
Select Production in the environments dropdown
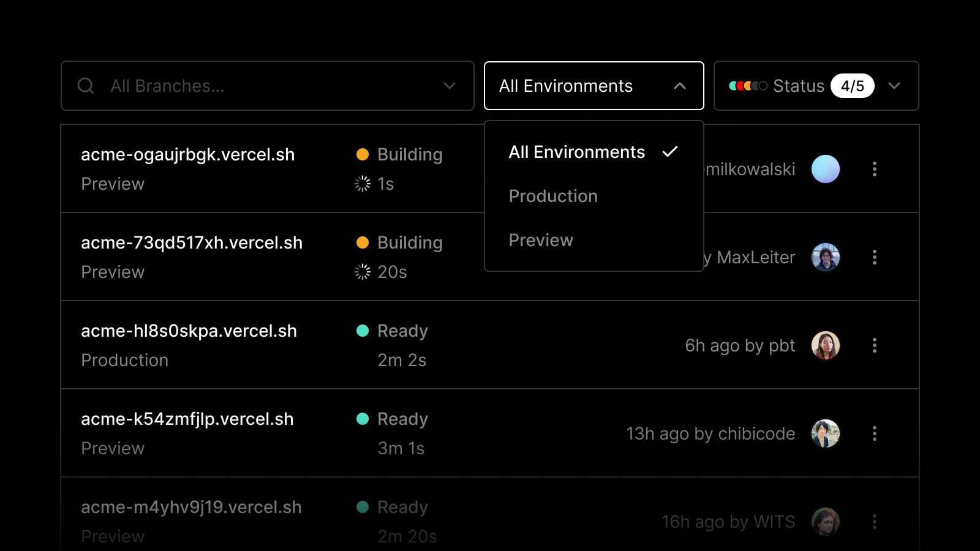click(552, 196)
